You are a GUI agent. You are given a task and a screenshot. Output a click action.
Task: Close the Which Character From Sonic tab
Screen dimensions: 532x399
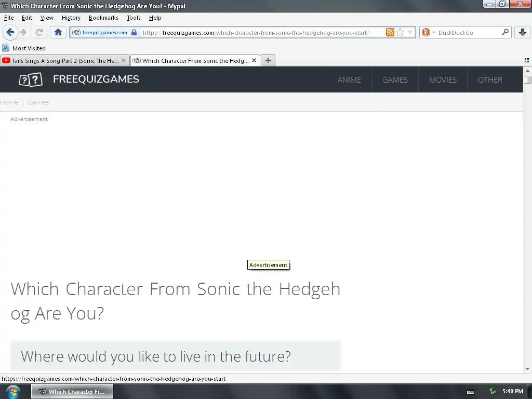(x=254, y=60)
